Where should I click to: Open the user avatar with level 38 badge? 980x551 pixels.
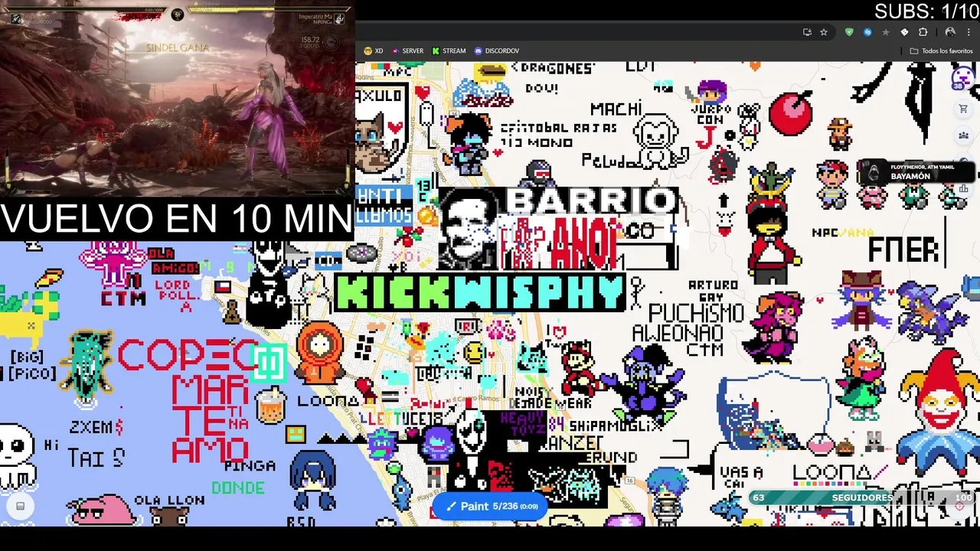tap(962, 78)
